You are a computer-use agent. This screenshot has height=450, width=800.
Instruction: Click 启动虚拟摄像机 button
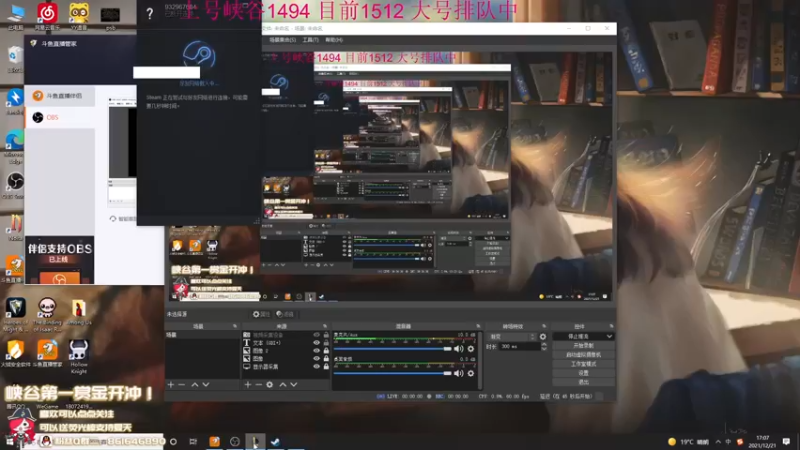pos(583,355)
